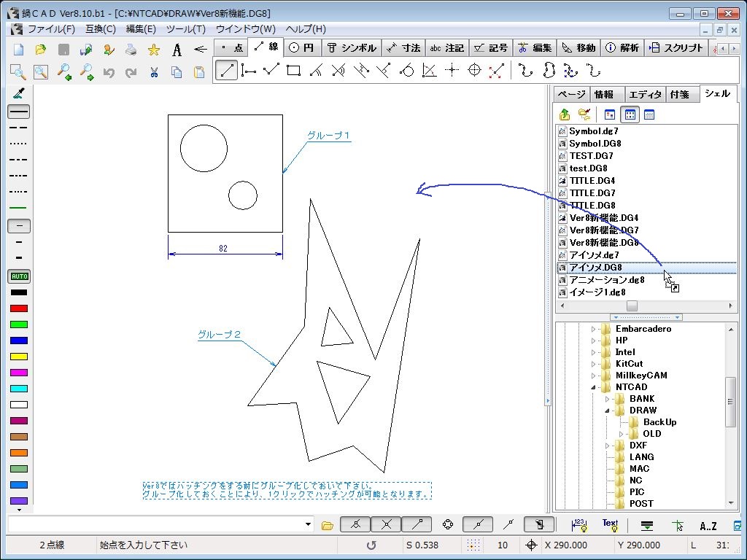Screen dimensions: 747x560
Task: Click the letter A font icon
Action: coord(177,49)
